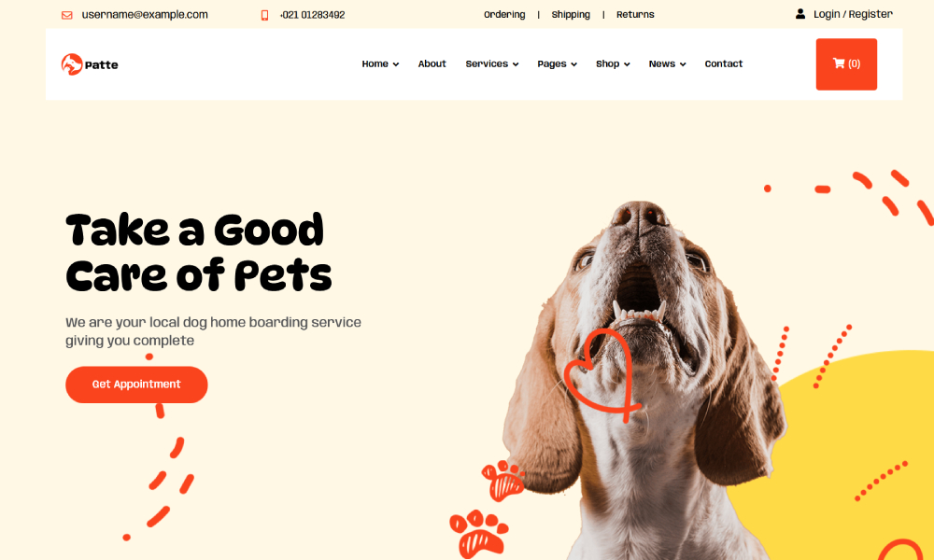Expand the News dropdown menu
The image size is (934, 560).
[667, 63]
